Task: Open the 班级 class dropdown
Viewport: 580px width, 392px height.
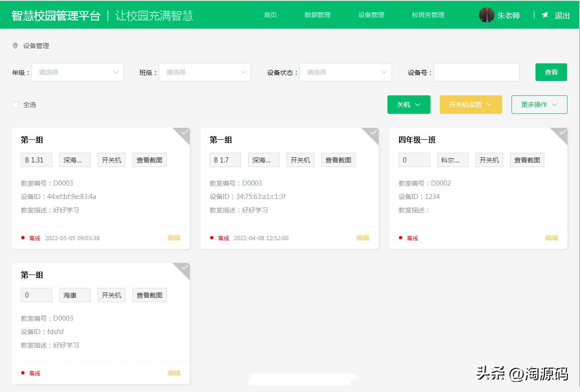Action: 205,72
